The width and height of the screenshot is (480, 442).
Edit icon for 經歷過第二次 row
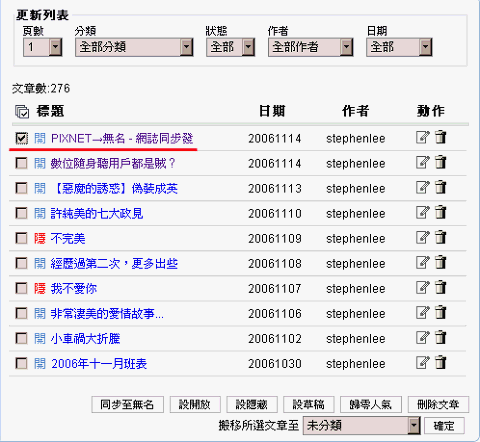pos(423,262)
